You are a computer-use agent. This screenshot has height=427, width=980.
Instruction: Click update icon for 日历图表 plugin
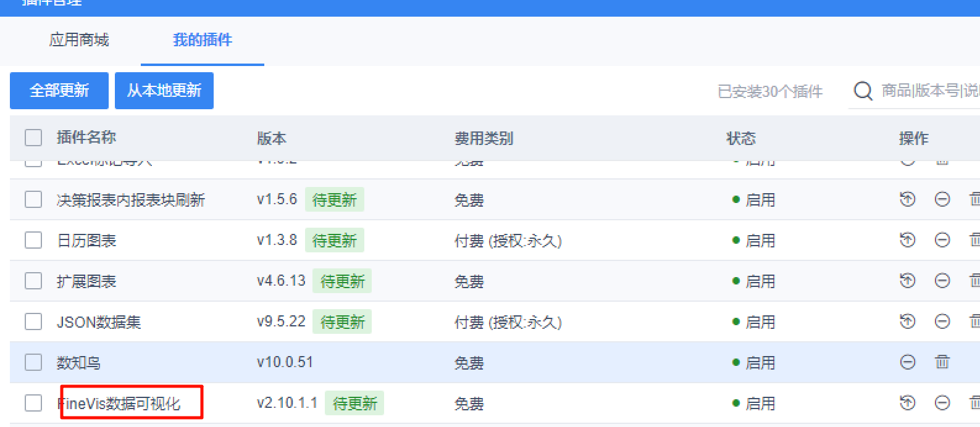(x=907, y=240)
